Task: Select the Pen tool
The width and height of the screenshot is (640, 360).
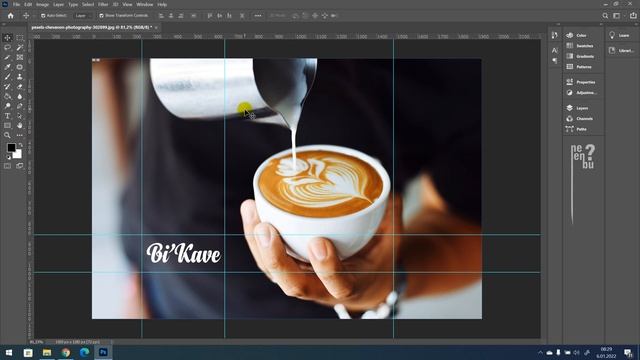Action: [x=20, y=106]
